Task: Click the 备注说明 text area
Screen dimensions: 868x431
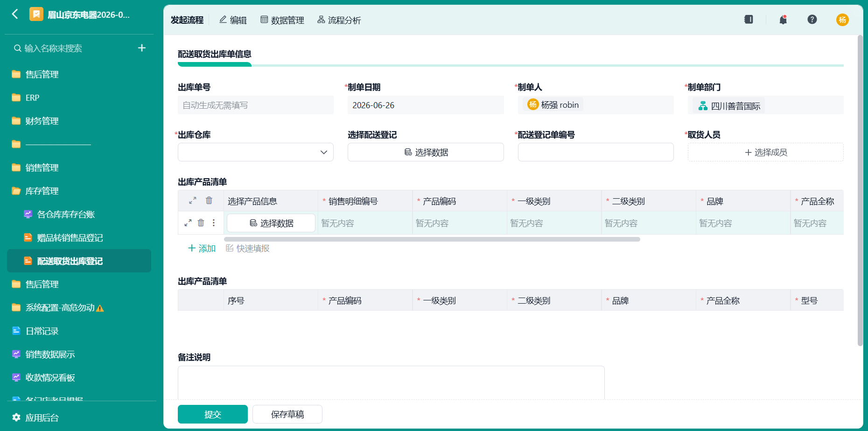Action: 391,382
